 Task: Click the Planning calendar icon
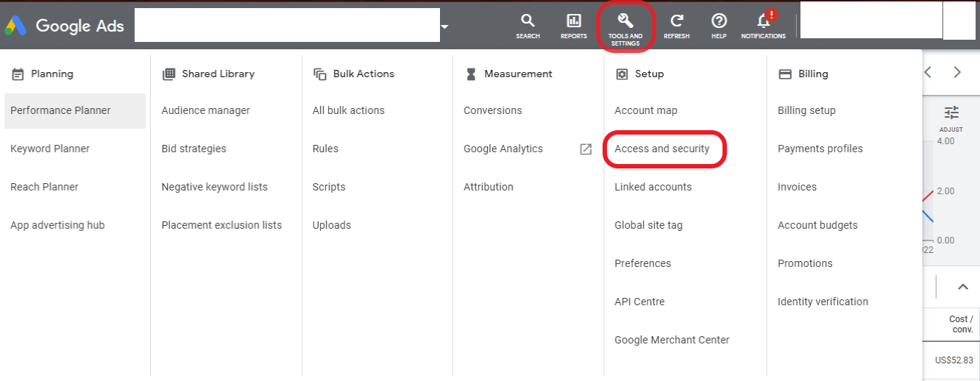(x=18, y=74)
